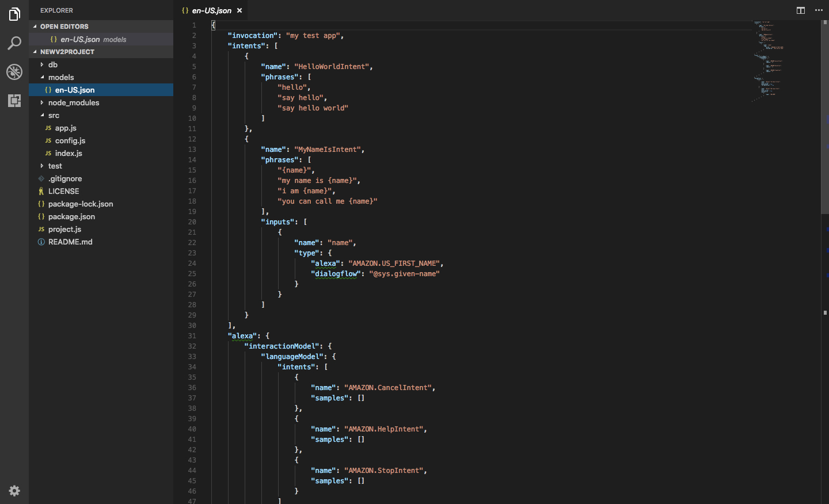Open the Extensions view icon
829x504 pixels.
(x=14, y=101)
